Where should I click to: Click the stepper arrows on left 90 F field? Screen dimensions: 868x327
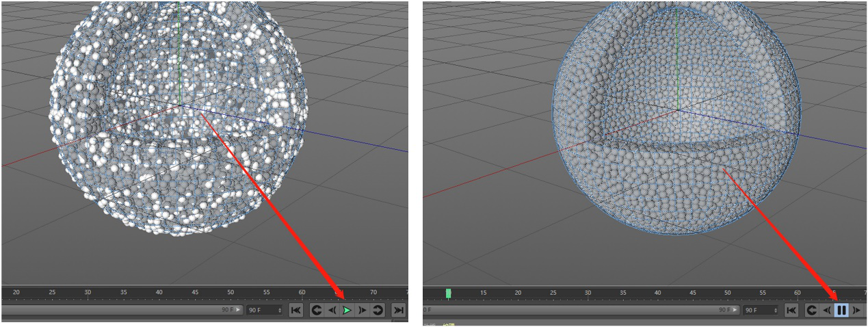pos(279,311)
